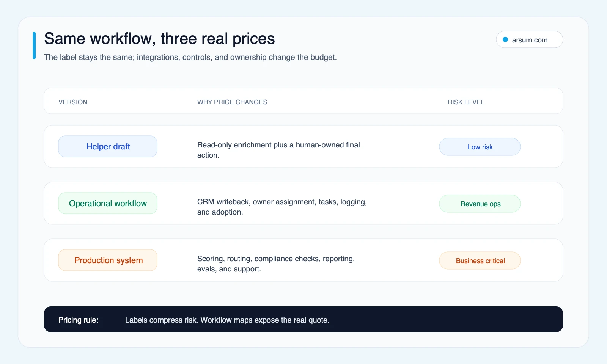Click the arsum.com badge
The image size is (607, 364).
[529, 39]
